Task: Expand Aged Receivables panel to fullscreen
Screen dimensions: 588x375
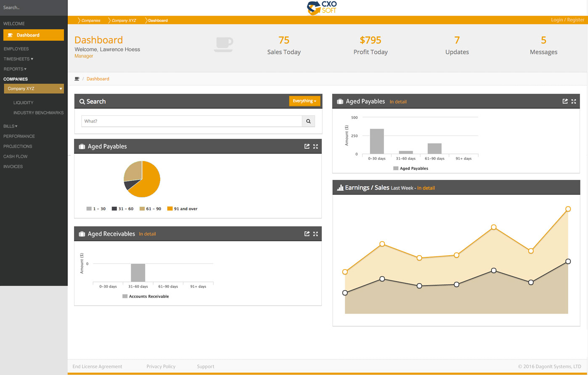Action: (315, 234)
